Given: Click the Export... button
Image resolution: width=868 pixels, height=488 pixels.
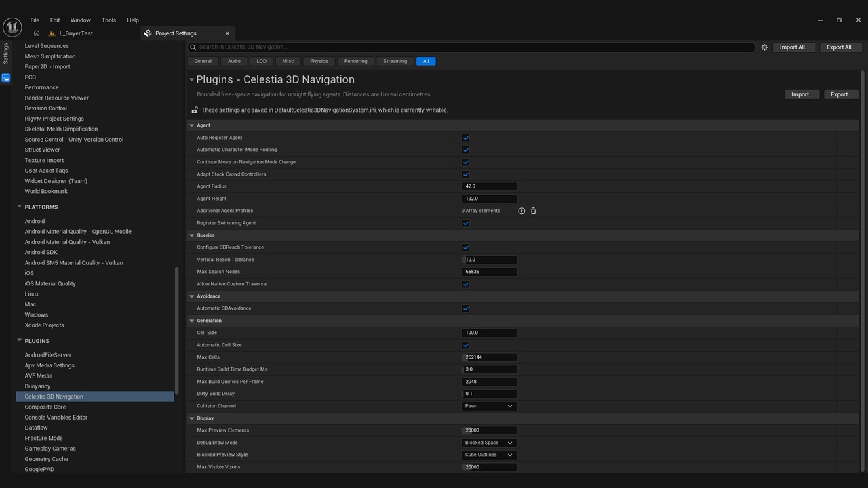Looking at the screenshot, I should click(x=841, y=94).
